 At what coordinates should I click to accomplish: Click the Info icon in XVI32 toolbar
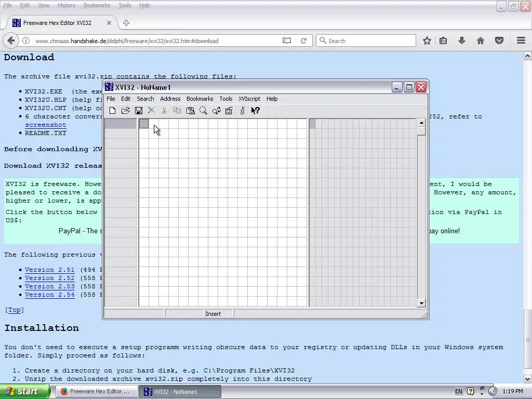point(242,111)
